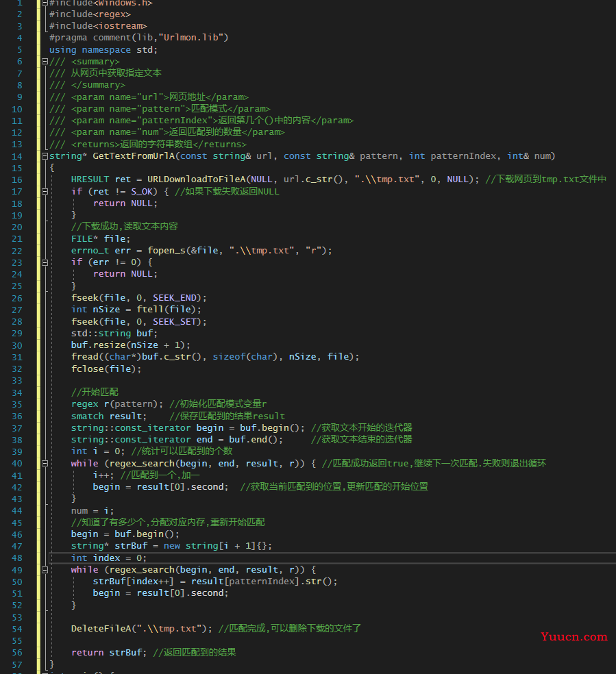Click the 'std::string buf;' line
The image size is (616, 674).
pos(114,333)
